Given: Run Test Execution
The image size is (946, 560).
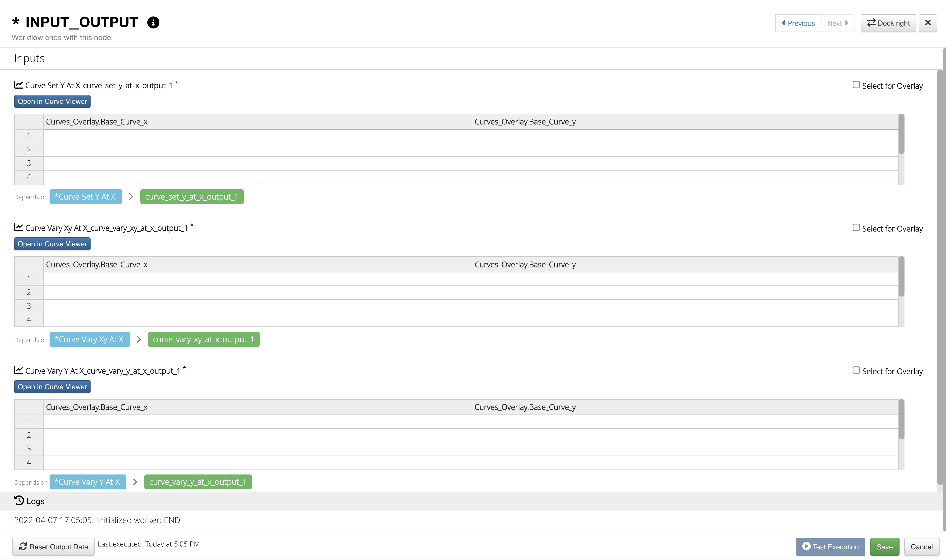Looking at the screenshot, I should (830, 547).
